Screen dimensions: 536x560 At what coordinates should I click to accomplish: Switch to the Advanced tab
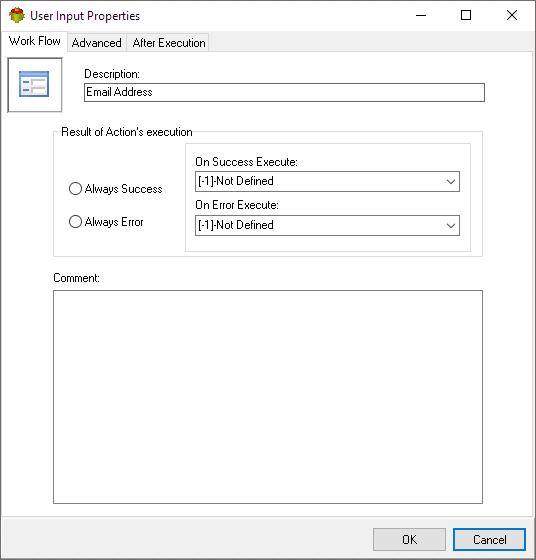(x=96, y=43)
